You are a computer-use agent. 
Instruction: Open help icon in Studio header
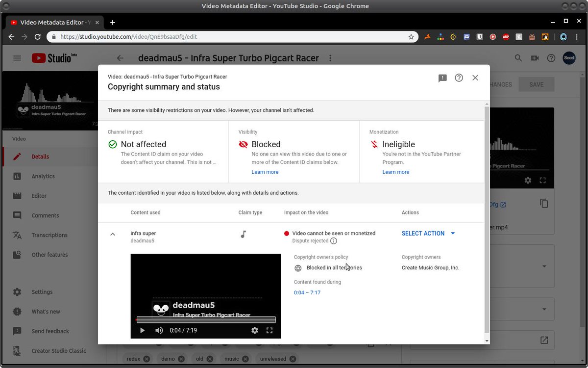point(551,58)
